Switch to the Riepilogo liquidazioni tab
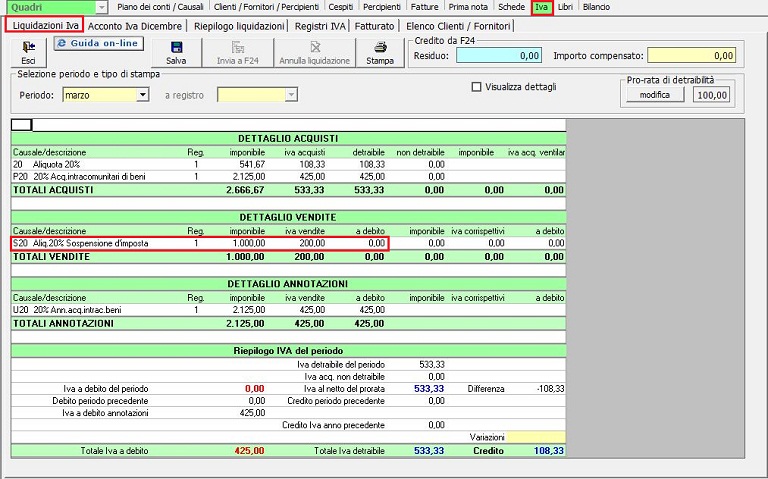 (x=239, y=26)
